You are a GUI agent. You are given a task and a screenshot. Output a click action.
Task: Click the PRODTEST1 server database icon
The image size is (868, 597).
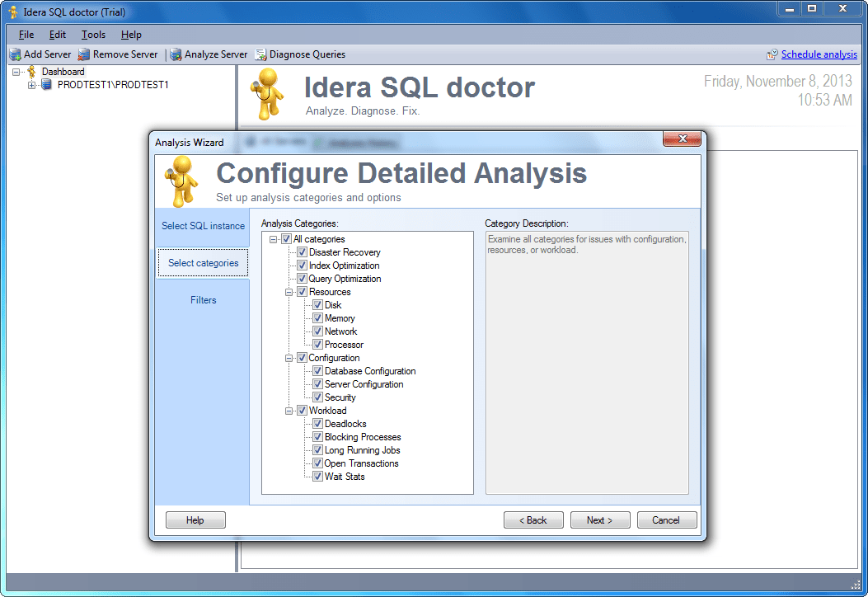pyautogui.click(x=46, y=84)
